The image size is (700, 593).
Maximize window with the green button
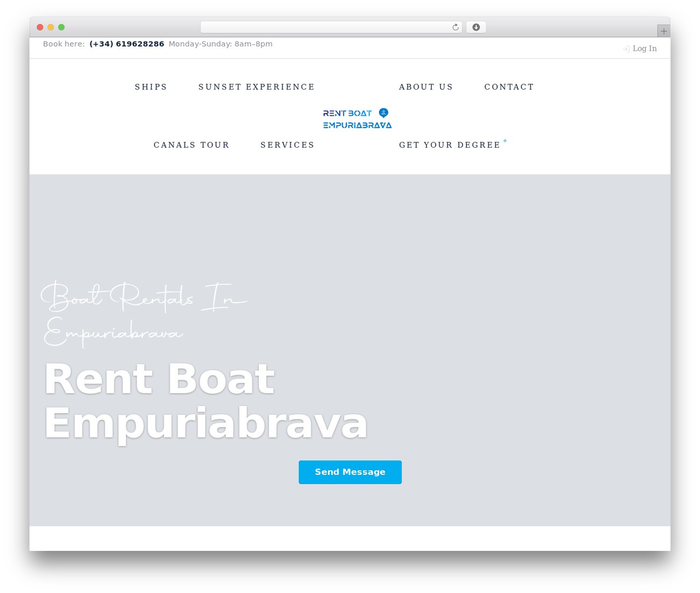(x=61, y=27)
